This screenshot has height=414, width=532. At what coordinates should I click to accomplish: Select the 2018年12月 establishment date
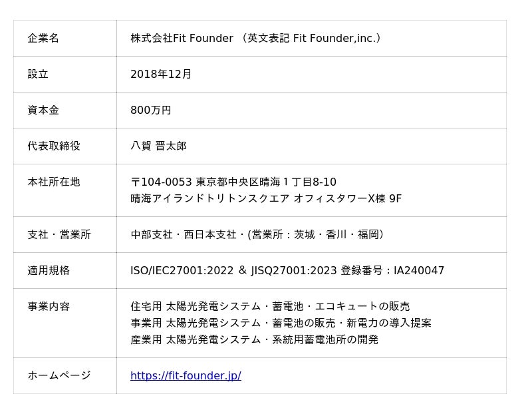click(161, 74)
